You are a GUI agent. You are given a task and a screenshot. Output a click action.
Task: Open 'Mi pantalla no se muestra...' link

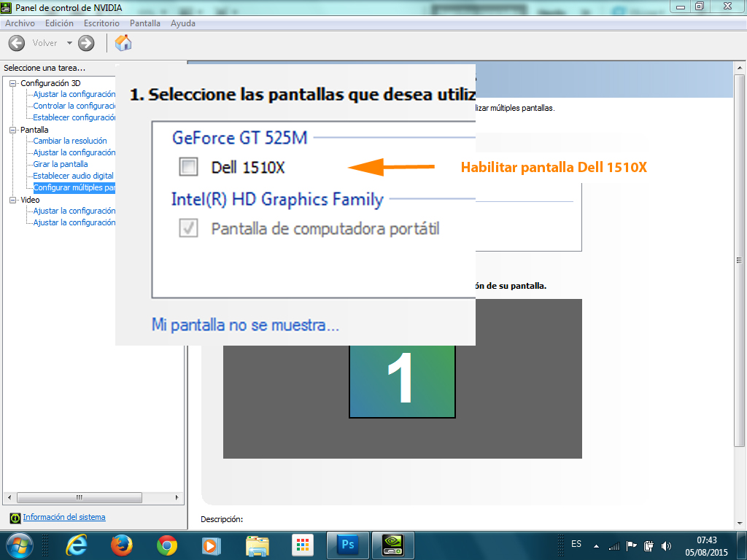[245, 325]
